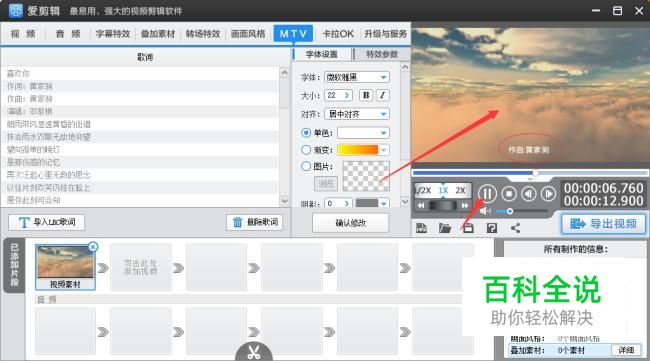Open the 对齐 alignment dropdown

(357, 114)
